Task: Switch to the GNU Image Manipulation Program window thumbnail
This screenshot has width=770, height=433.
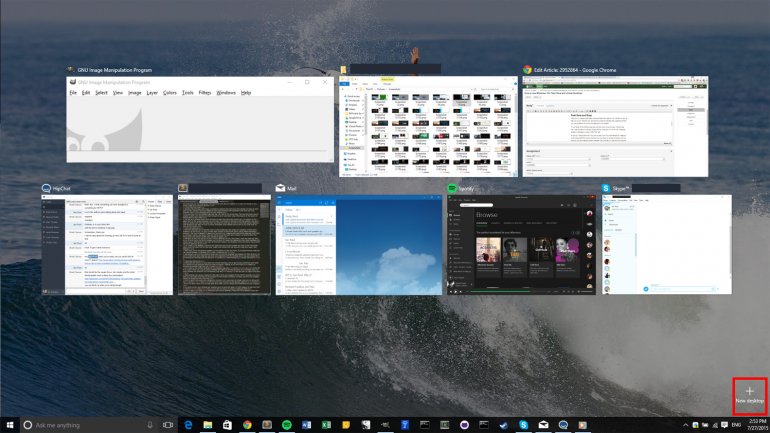Action: pos(200,119)
